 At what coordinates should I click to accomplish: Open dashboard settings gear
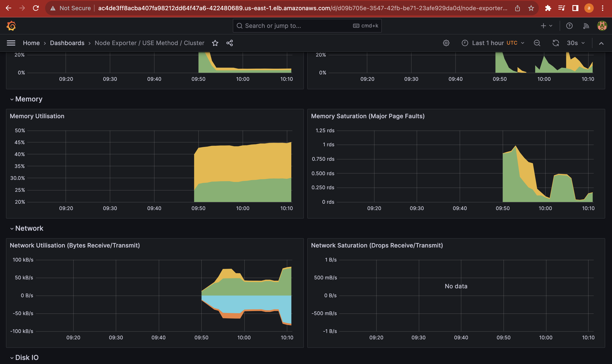coord(446,43)
